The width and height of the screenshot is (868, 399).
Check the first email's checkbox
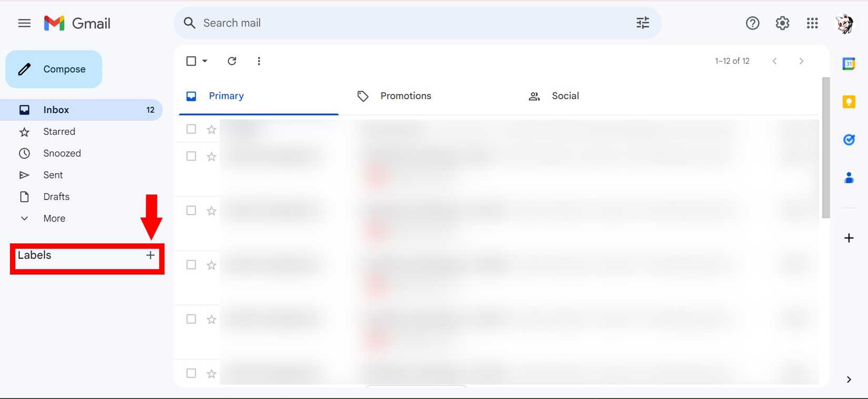191,129
